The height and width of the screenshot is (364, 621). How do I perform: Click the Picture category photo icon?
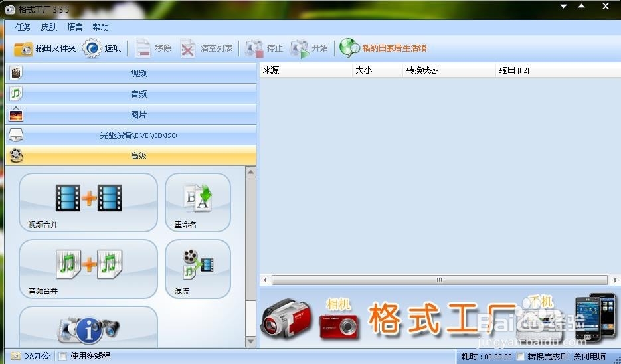click(x=16, y=114)
